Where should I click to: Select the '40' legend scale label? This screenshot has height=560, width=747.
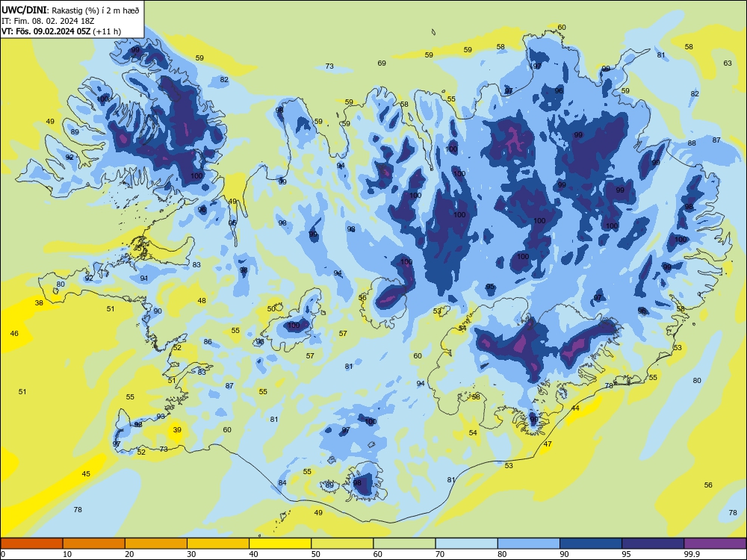pyautogui.click(x=253, y=554)
